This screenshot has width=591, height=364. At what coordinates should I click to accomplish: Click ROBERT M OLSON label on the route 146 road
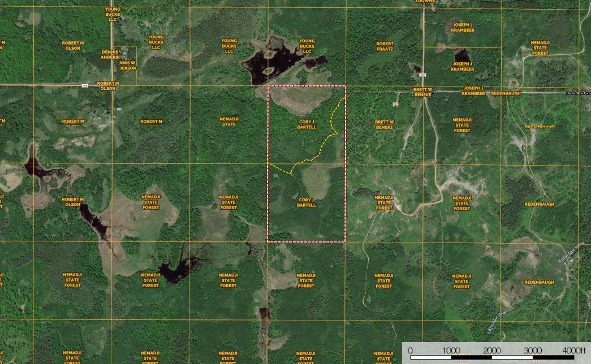pos(108,86)
